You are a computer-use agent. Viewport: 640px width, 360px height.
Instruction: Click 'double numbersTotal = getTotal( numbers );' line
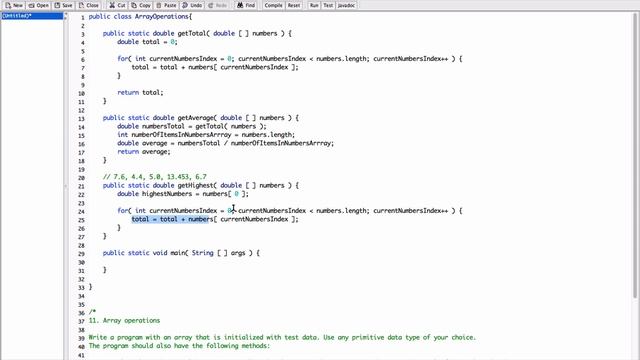coord(192,127)
